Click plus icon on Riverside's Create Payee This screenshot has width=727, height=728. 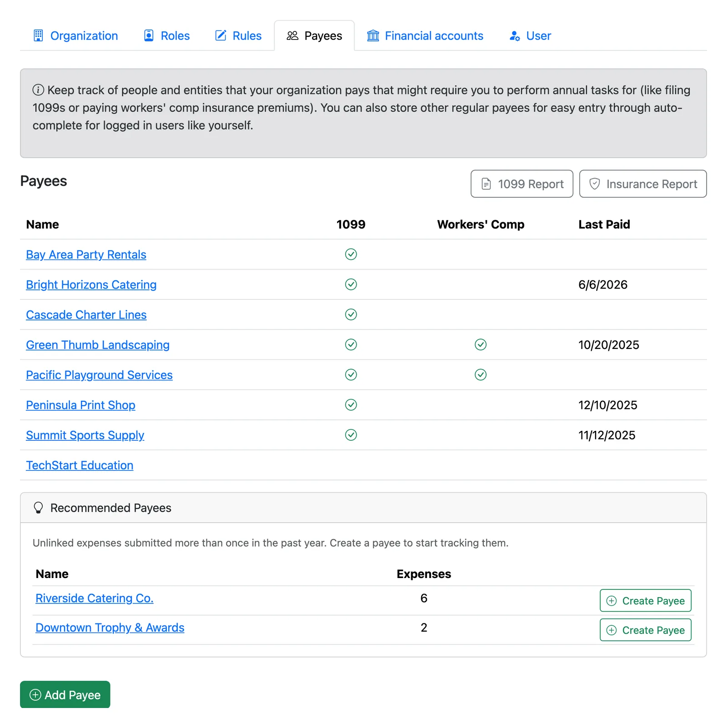(x=612, y=601)
